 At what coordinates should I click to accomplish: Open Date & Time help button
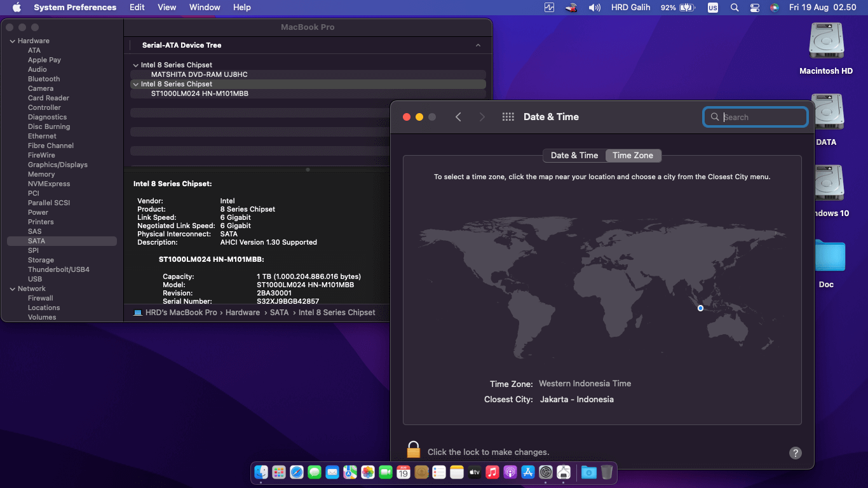[x=795, y=453]
